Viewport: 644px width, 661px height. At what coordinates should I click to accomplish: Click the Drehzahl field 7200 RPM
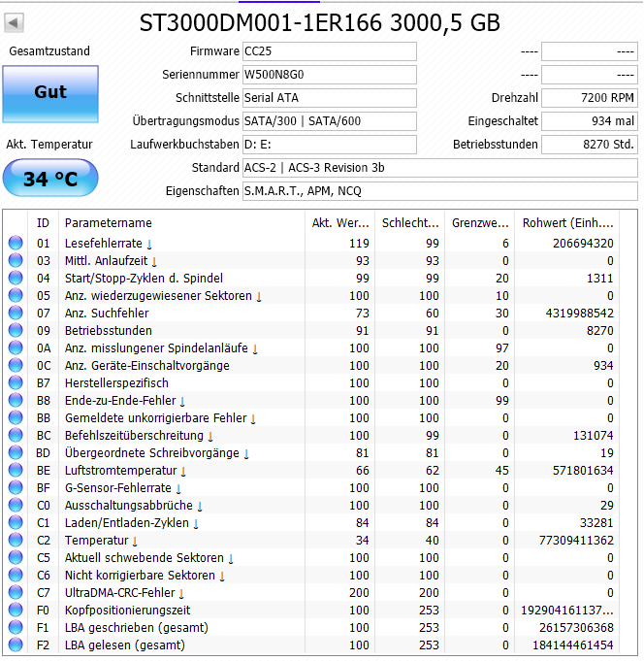click(x=590, y=98)
